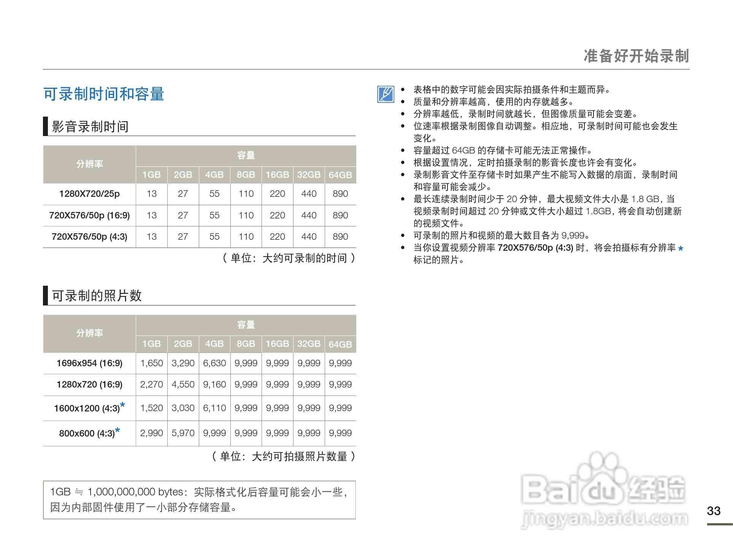Image resolution: width=733 pixels, height=560 pixels.
Task: Select the row label 1280X720/25p
Action: coord(89,194)
